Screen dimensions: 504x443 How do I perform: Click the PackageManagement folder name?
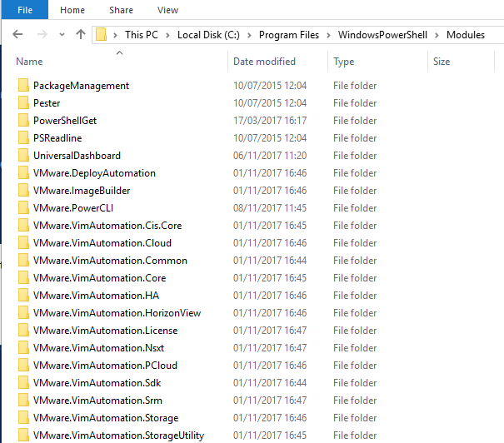pos(81,86)
